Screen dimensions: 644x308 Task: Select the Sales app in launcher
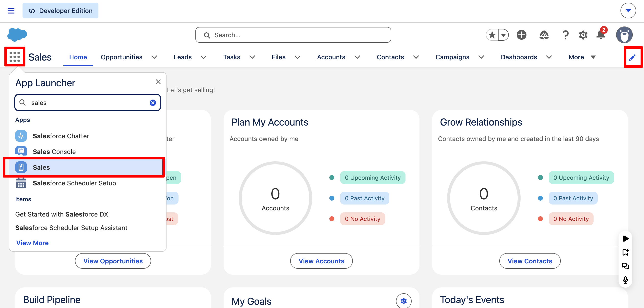(84, 167)
